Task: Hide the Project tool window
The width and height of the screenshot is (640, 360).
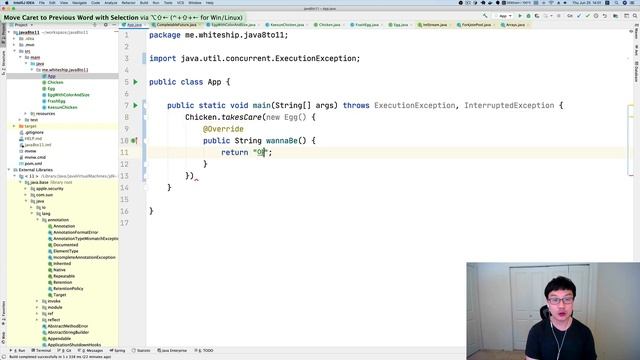Action: coord(114,25)
